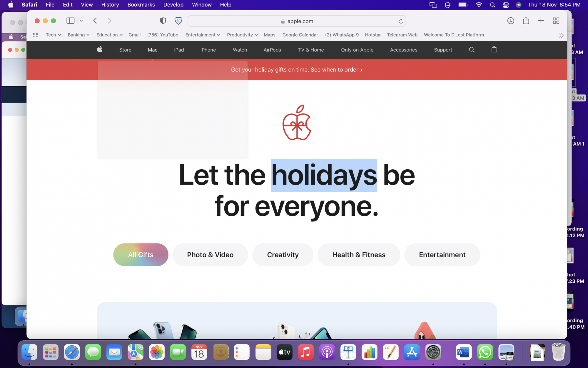The width and height of the screenshot is (588, 368).
Task: Expand the Tech bookmarks folder
Action: pos(53,35)
